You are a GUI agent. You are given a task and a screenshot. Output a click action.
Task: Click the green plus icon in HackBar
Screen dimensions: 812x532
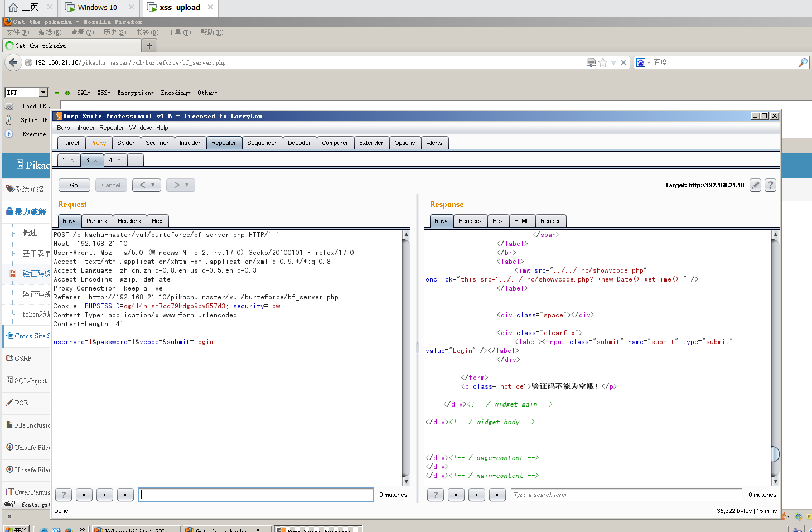67,93
